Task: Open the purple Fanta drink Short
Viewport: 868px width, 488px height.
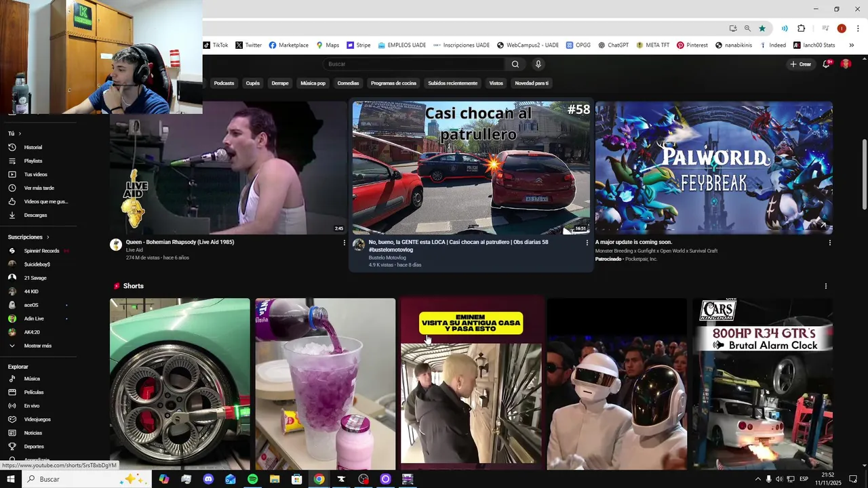Action: (325, 384)
